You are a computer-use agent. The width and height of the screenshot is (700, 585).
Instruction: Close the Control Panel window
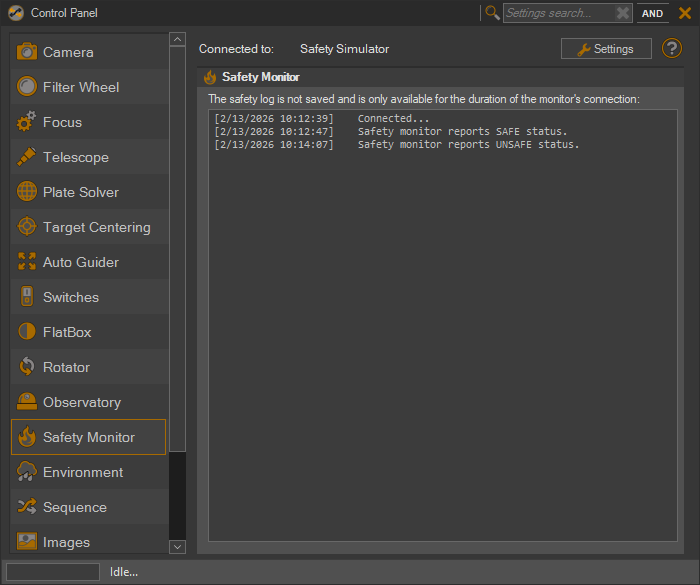tap(685, 13)
